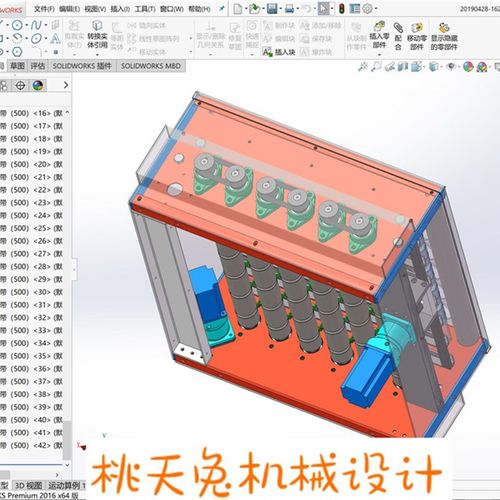500x500 pixels.
Task: Save the assembly with the Save icon
Action: [272, 9]
